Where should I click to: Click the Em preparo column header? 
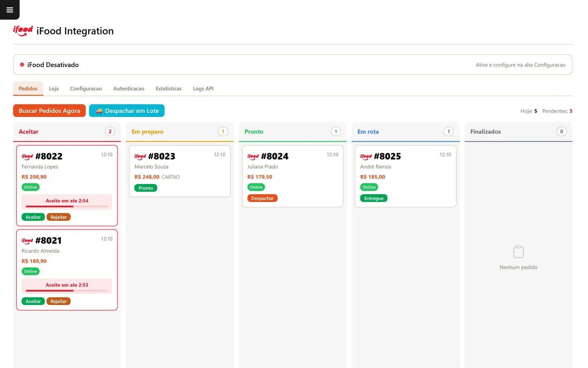click(180, 132)
